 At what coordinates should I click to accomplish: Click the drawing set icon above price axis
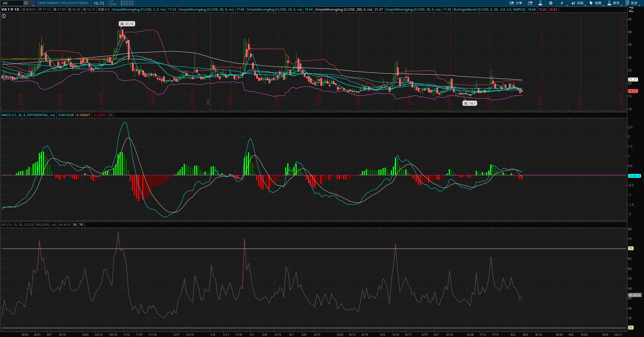point(631,10)
